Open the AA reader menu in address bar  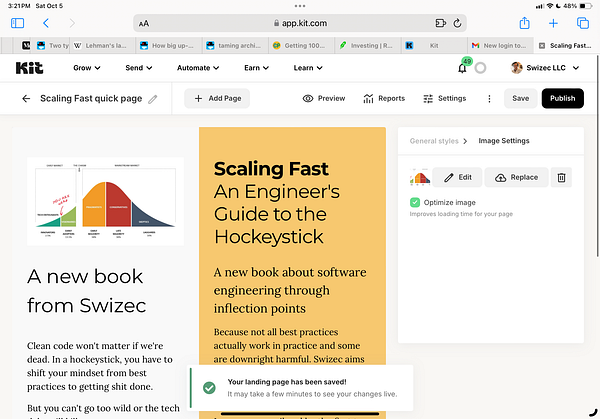144,24
